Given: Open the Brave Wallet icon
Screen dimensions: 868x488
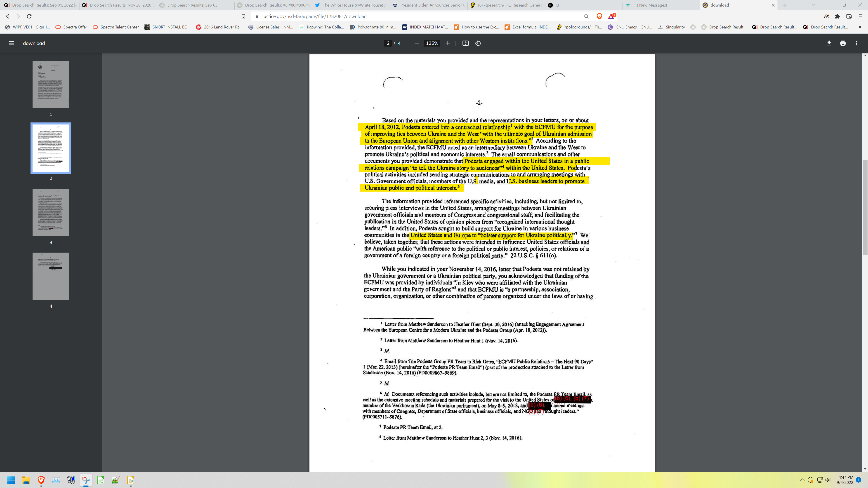Looking at the screenshot, I should point(849,16).
